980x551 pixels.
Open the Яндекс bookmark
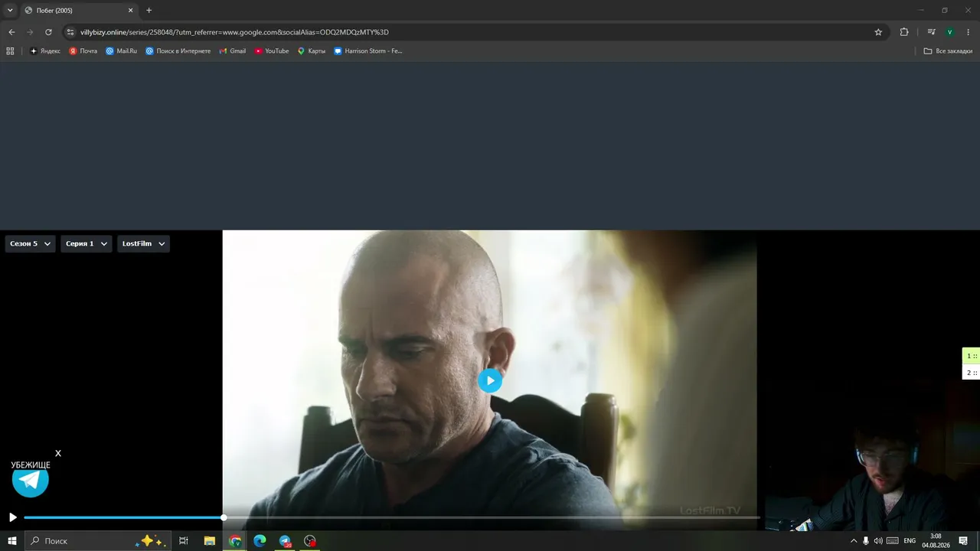click(x=45, y=51)
